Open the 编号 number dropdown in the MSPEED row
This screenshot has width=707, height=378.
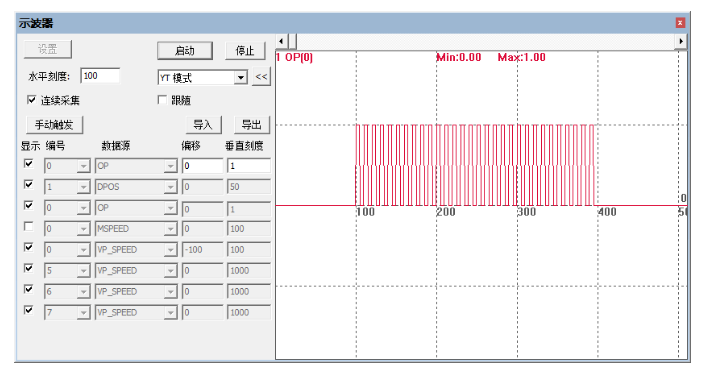pos(83,229)
